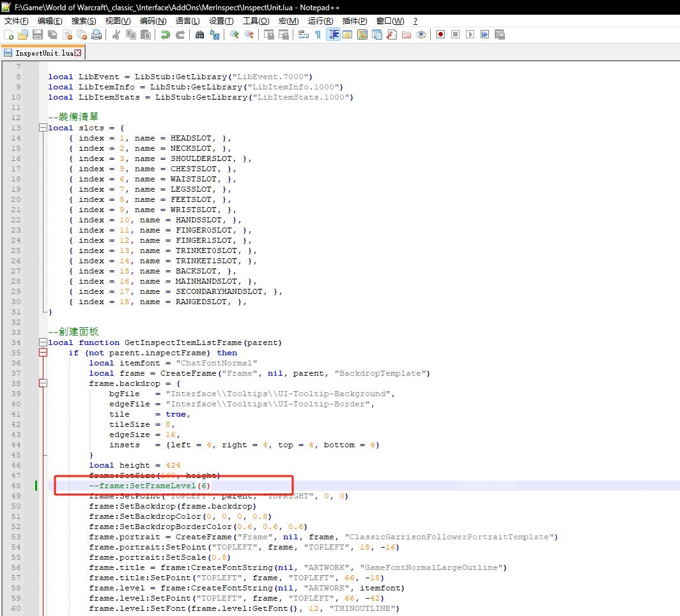Viewport: 680px width, 616px height.
Task: Toggle the Indent Guide toolbar button
Action: (333, 35)
